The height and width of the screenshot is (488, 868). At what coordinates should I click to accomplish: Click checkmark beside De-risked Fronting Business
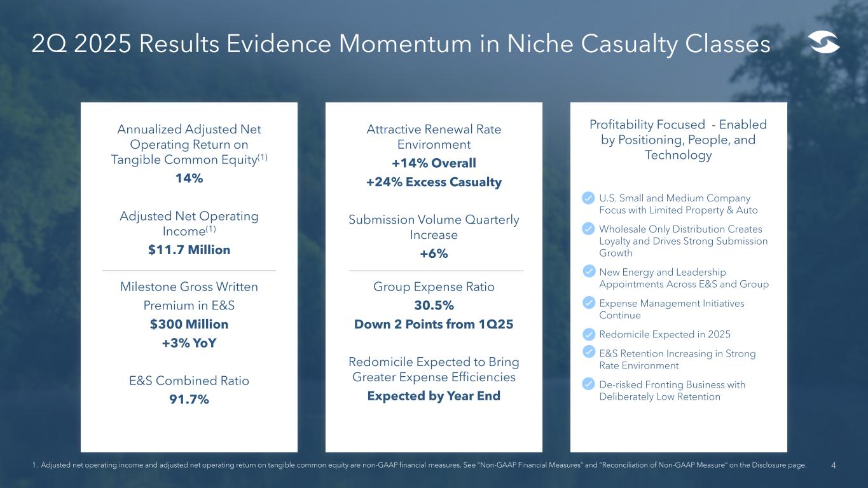(x=589, y=384)
